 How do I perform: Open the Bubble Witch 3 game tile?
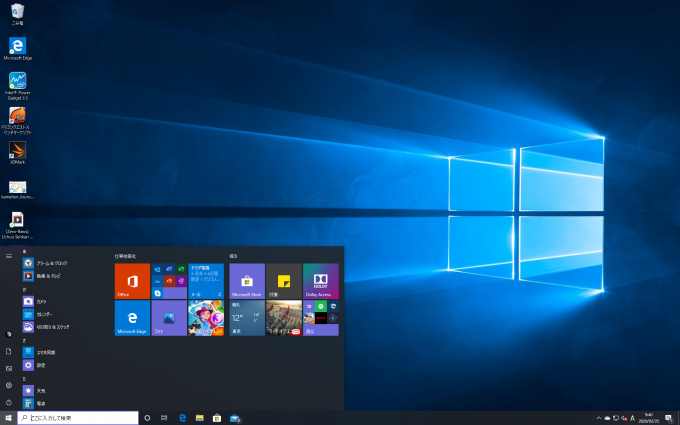[x=206, y=318]
